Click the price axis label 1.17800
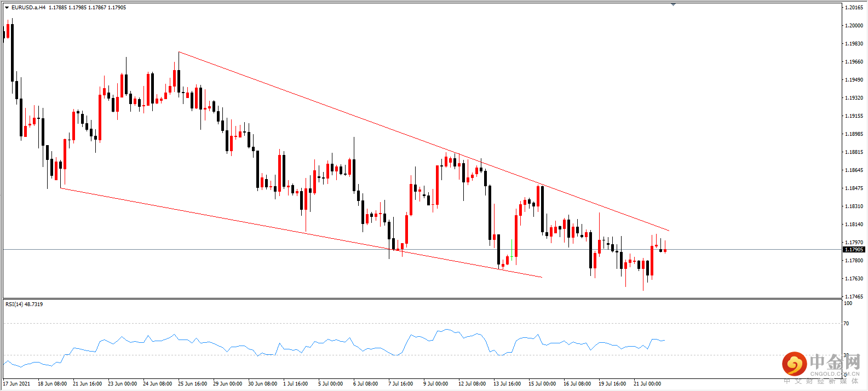Screen dimensions: 868x391 [854, 261]
